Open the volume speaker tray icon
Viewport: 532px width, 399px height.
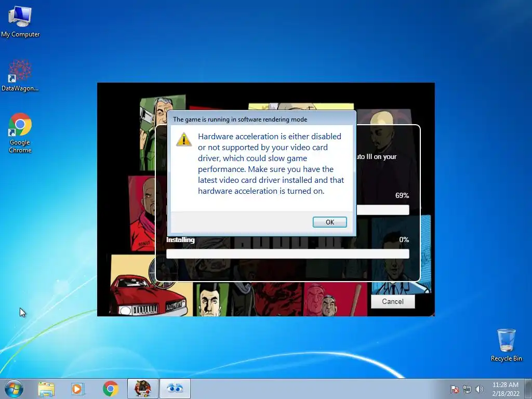[x=480, y=389]
